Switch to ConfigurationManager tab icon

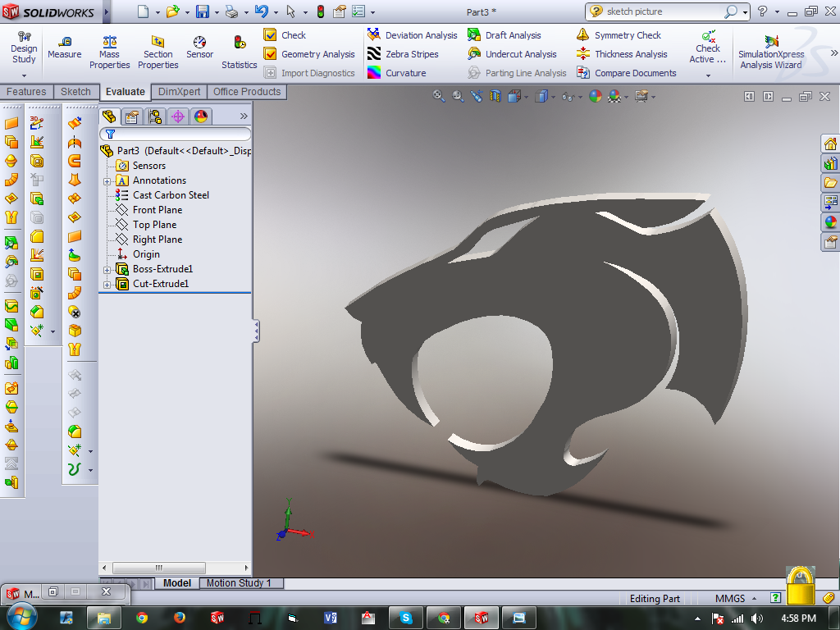155,116
